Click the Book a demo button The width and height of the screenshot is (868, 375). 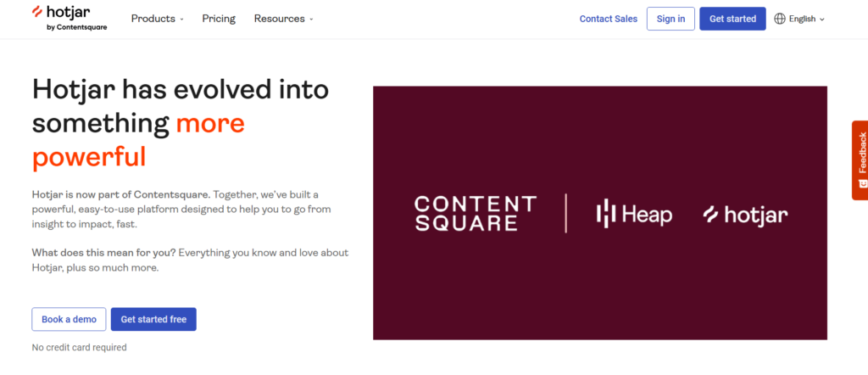pyautogui.click(x=69, y=319)
